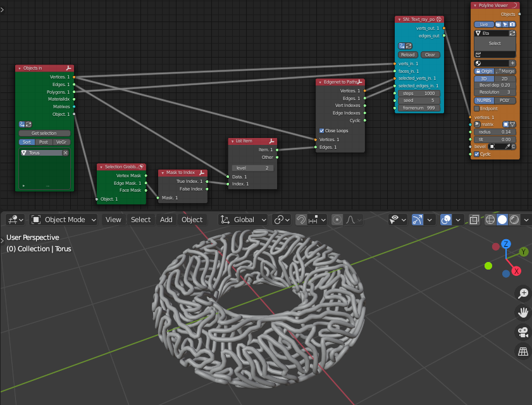Open the editor type selector at header left

[x=14, y=220]
